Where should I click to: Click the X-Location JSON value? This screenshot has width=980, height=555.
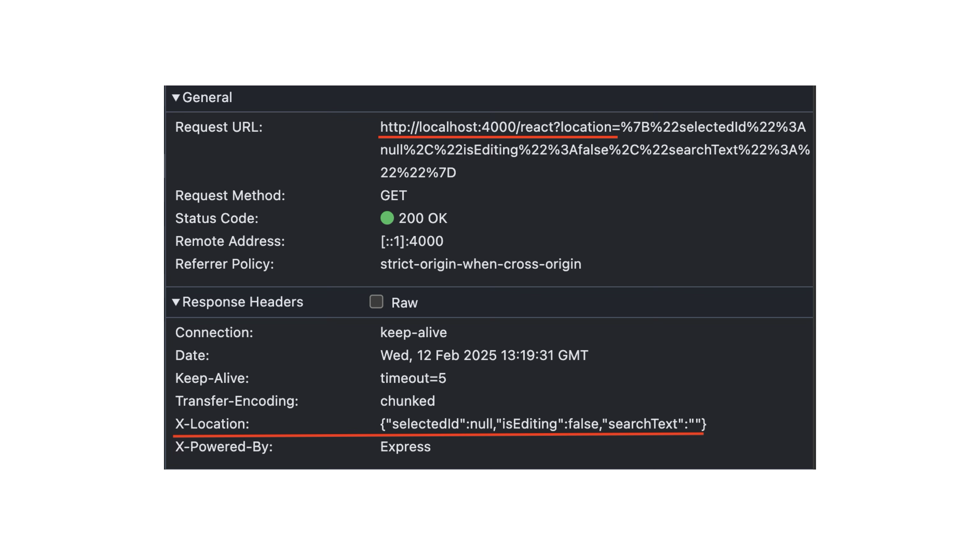click(543, 424)
